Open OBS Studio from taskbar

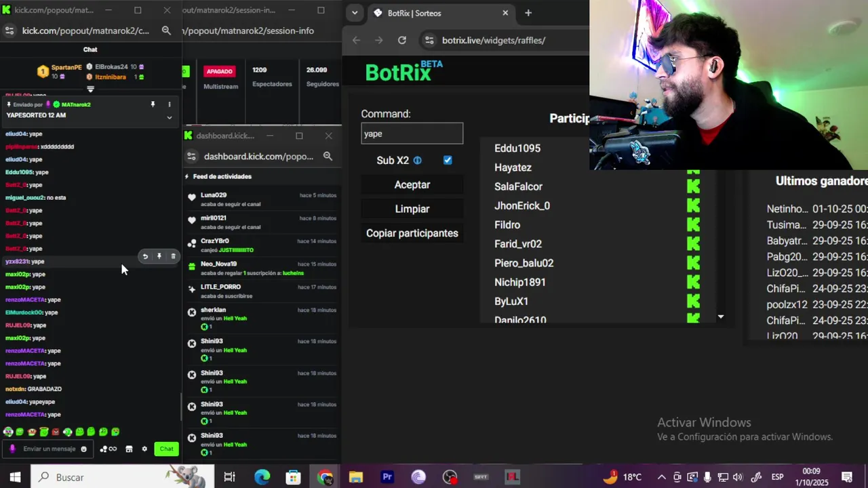(x=450, y=477)
